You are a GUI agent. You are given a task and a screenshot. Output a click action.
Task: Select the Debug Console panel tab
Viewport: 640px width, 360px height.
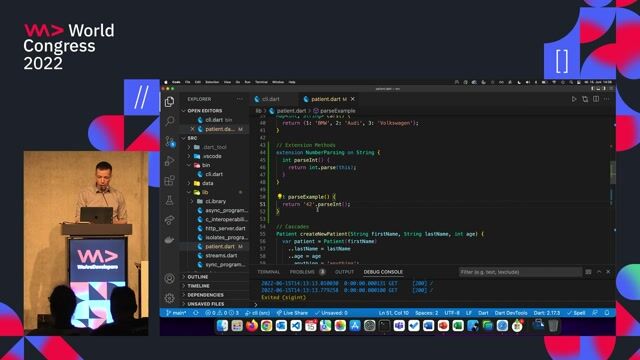tap(383, 272)
